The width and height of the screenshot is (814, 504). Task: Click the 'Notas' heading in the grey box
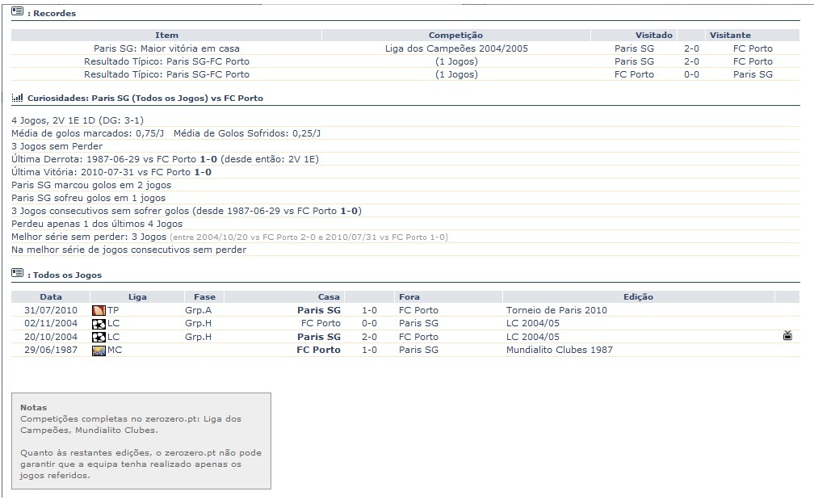click(33, 408)
